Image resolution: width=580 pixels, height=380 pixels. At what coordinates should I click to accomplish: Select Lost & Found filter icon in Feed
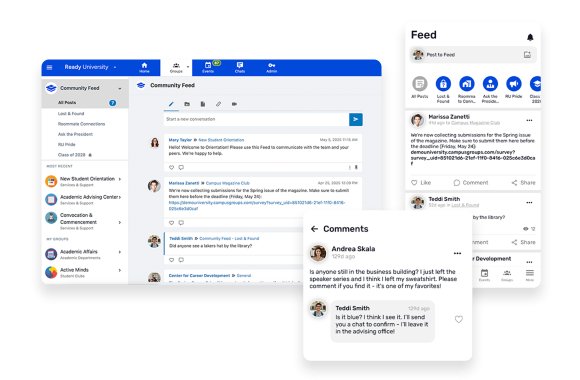[x=443, y=84]
